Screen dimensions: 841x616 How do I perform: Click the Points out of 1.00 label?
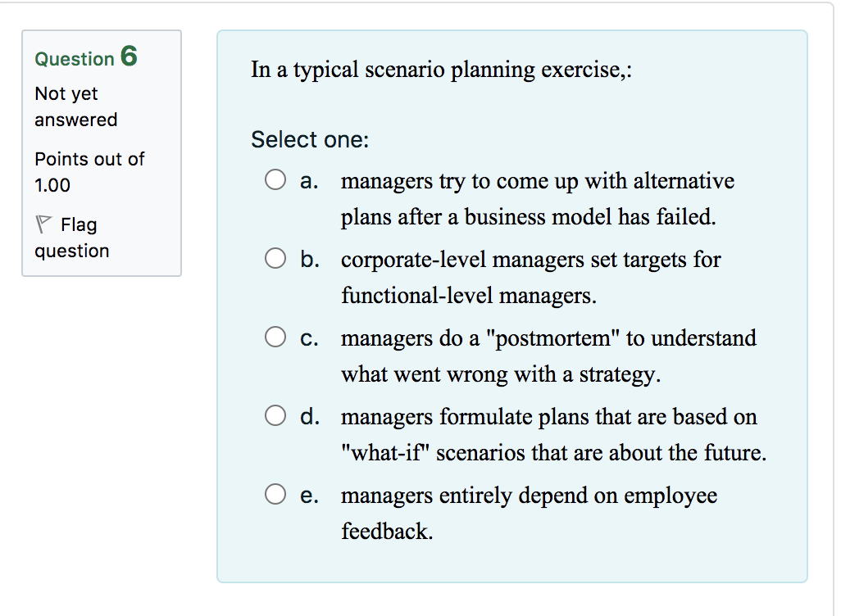coord(89,172)
